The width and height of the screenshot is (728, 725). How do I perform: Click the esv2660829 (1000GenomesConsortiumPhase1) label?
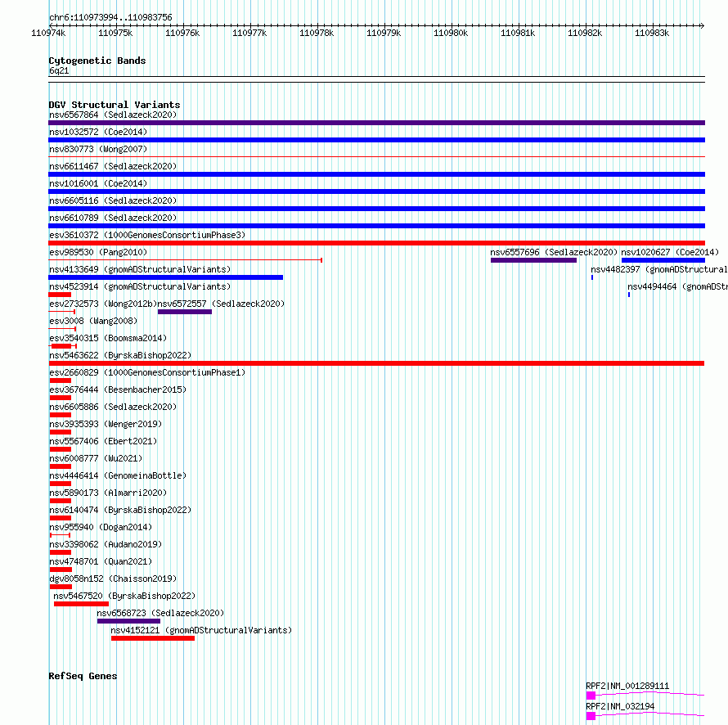coord(147,372)
